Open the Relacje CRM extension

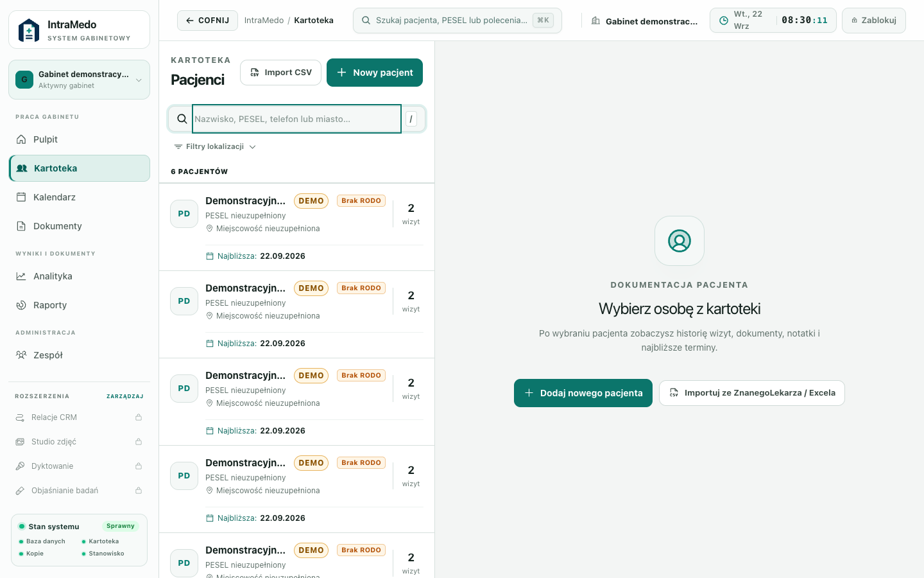[x=79, y=417]
